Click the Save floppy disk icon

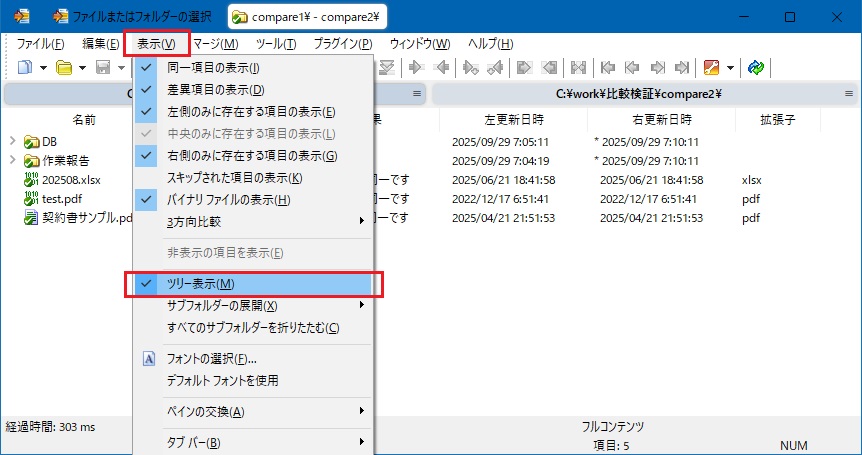coord(102,68)
